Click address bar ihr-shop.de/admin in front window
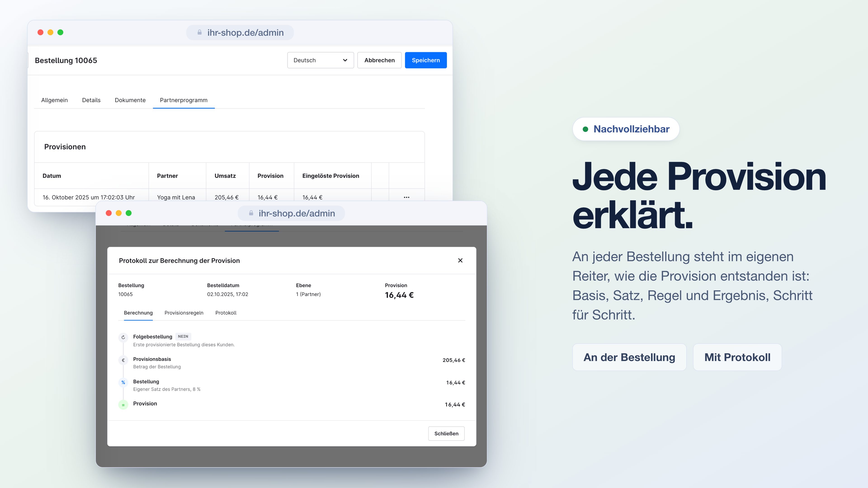The width and height of the screenshot is (868, 488). [x=291, y=213]
